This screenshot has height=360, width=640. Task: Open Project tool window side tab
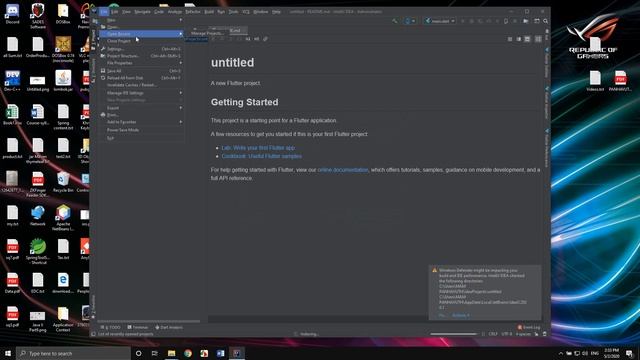[93, 40]
